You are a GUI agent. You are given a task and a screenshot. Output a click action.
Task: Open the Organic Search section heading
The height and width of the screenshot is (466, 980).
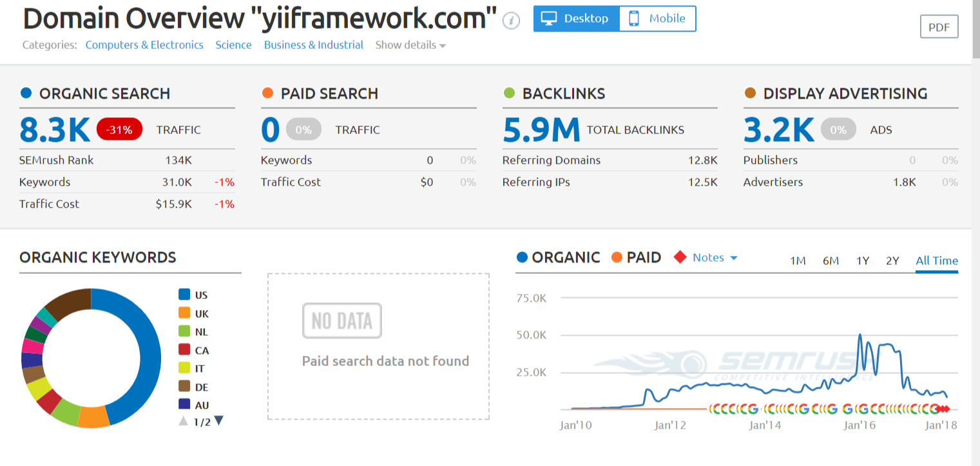(104, 93)
